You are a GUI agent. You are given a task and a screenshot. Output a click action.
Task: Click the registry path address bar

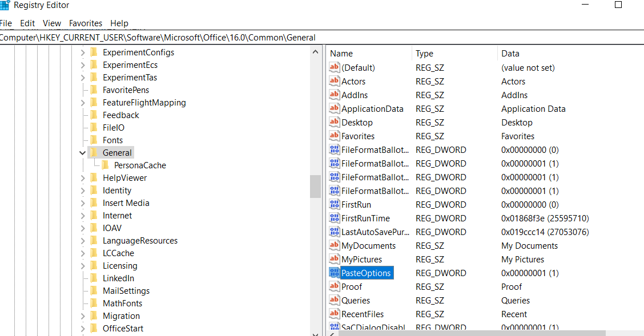pos(322,38)
